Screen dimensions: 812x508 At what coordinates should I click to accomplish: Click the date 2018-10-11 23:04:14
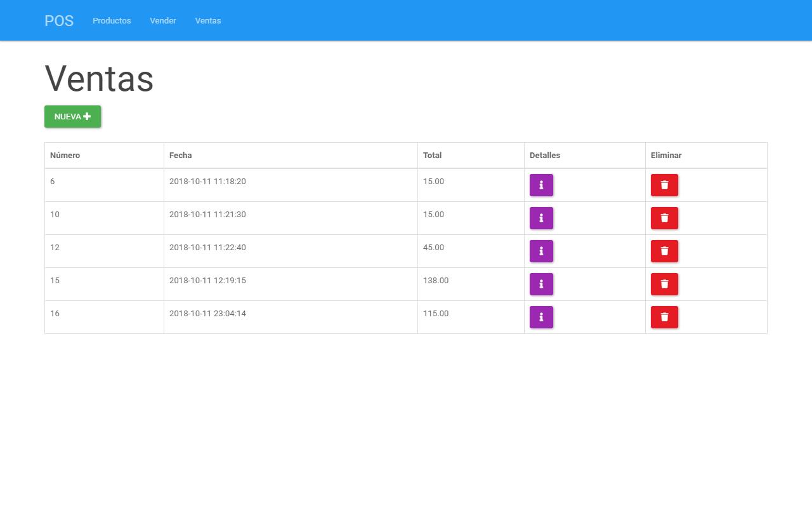coord(207,314)
